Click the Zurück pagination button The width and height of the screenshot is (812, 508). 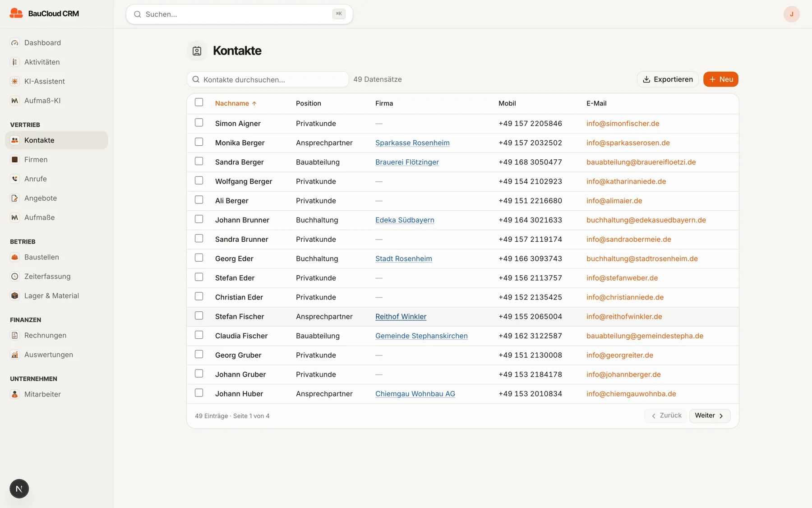tap(665, 416)
